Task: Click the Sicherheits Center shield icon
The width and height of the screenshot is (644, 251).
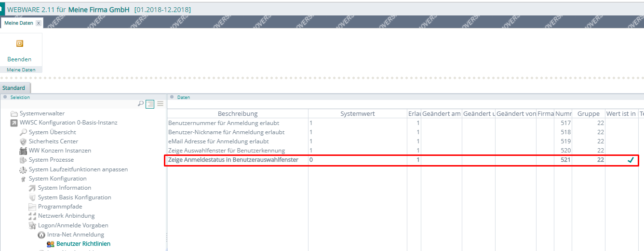Action: point(23,141)
